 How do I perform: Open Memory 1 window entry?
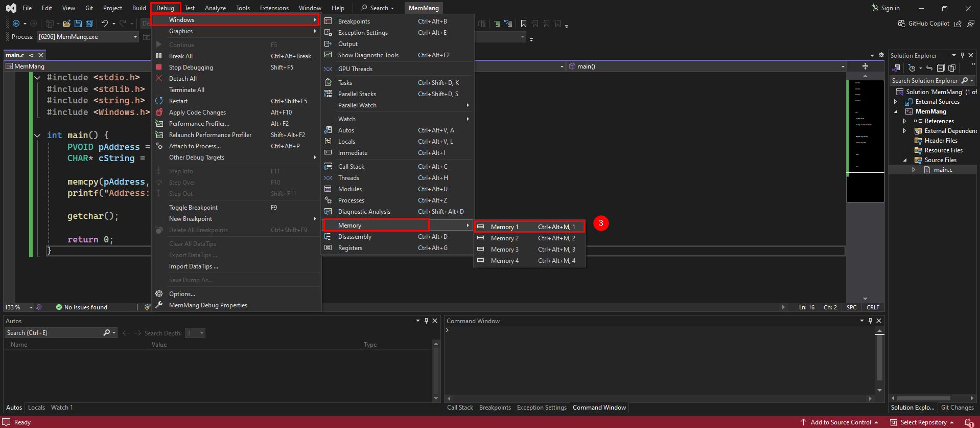click(529, 227)
